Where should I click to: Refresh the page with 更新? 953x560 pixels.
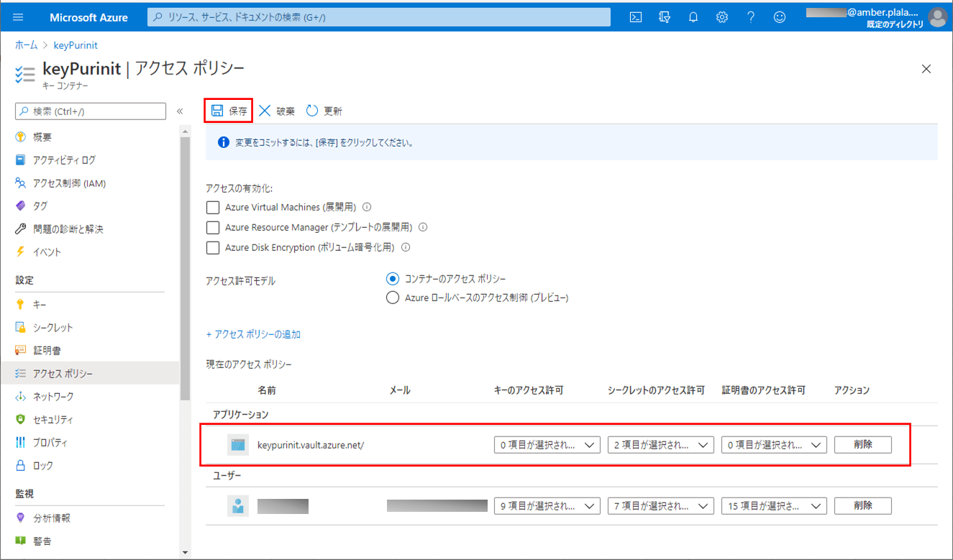324,111
